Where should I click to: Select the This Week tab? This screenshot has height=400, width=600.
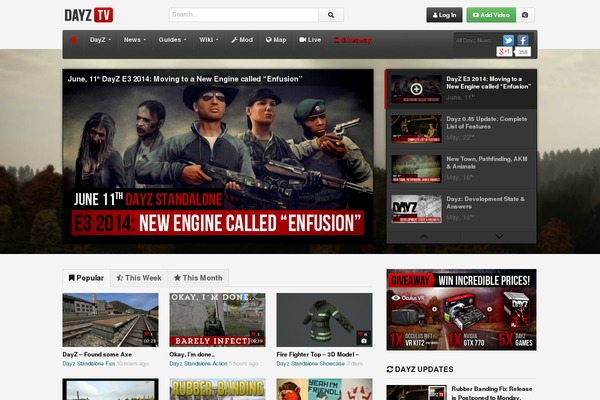(x=139, y=278)
